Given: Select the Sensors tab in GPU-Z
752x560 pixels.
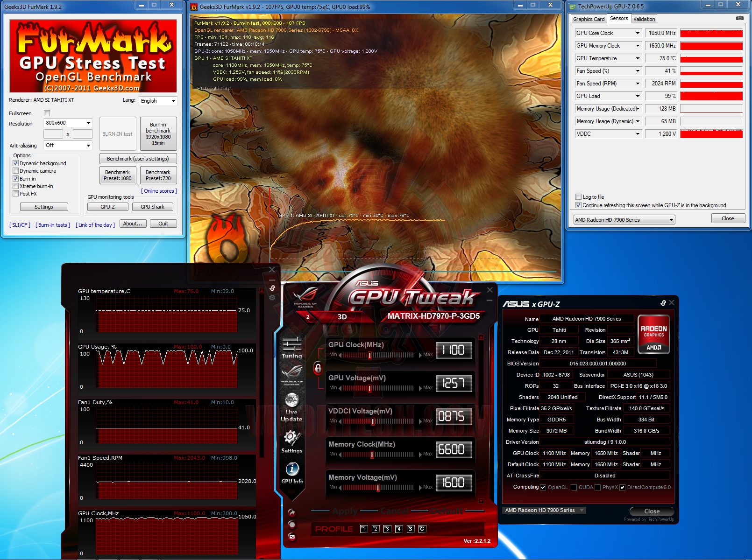Looking at the screenshot, I should point(619,19).
